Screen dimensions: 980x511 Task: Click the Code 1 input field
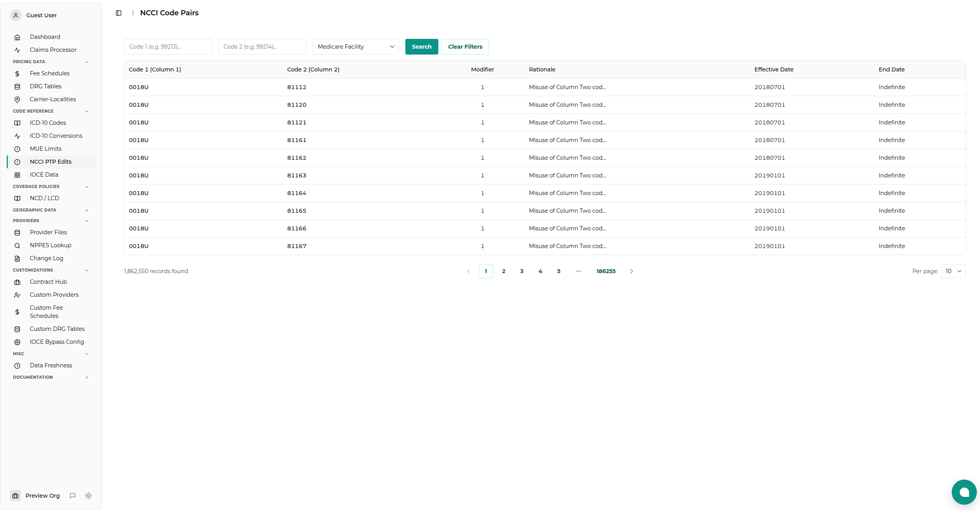click(x=168, y=47)
